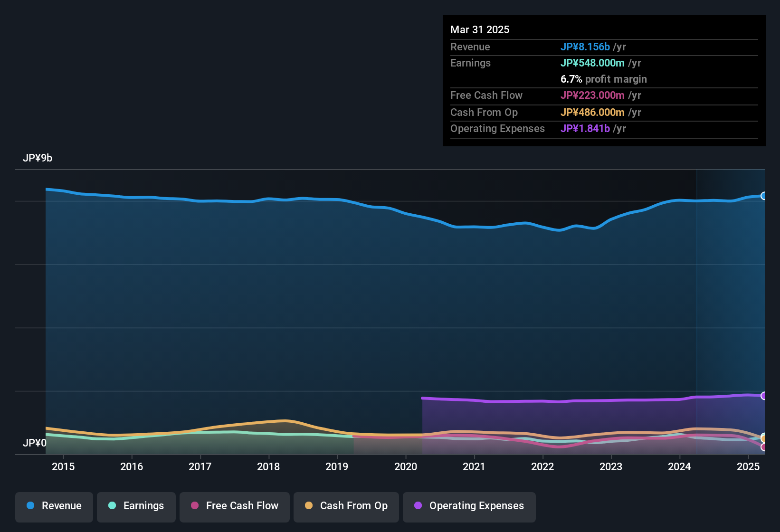Click the Free Cash Flow tooltip row label
Image resolution: width=780 pixels, height=532 pixels.
coord(486,95)
